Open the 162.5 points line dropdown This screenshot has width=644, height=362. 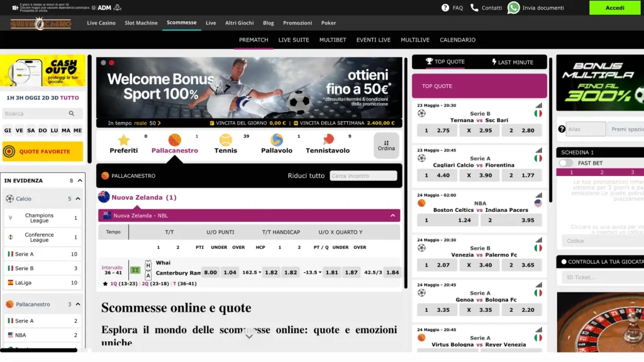click(x=252, y=272)
